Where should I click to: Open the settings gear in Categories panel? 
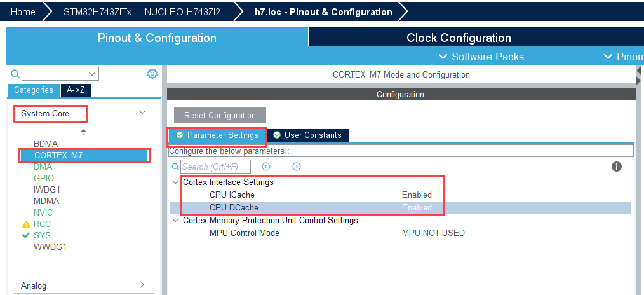coord(152,74)
